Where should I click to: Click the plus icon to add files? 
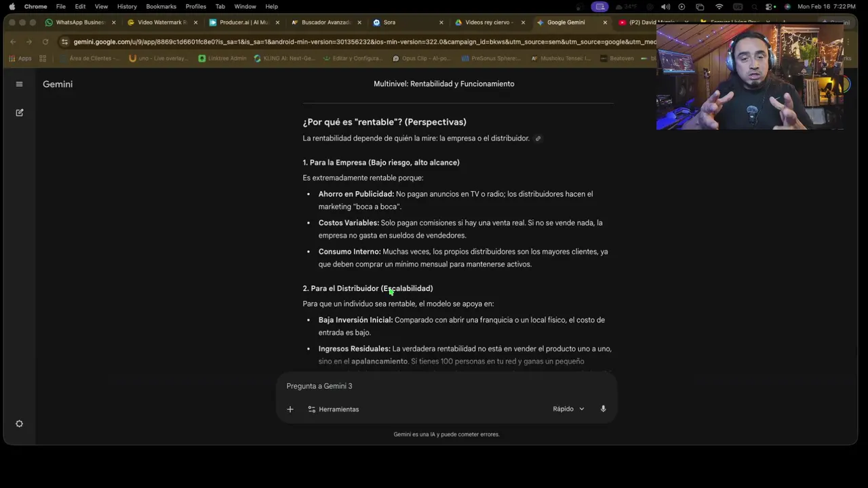point(290,409)
